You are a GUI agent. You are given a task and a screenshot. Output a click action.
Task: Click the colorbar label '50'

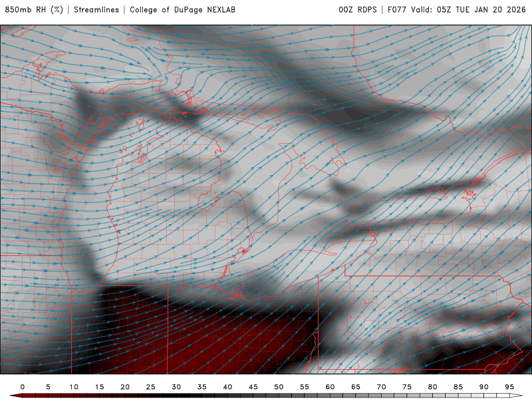[279, 387]
